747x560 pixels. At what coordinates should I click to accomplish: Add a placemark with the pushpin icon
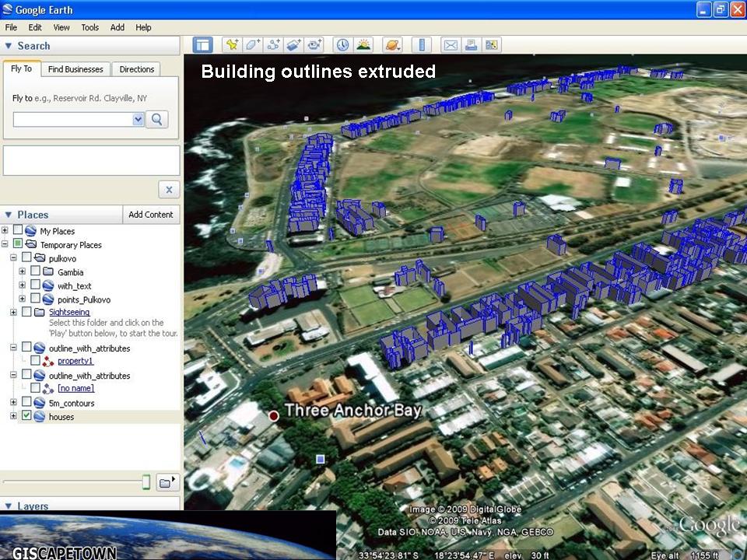(x=232, y=45)
